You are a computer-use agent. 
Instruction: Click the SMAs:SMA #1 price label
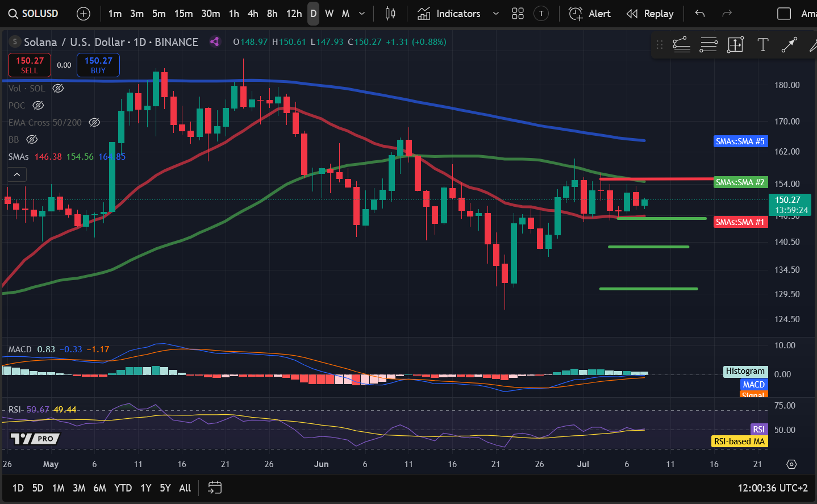(740, 222)
